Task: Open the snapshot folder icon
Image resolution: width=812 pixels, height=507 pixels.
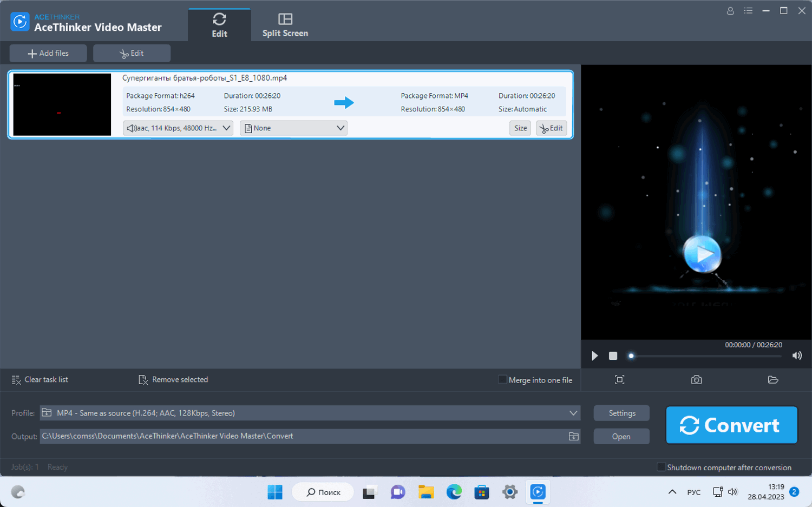Action: pos(773,380)
